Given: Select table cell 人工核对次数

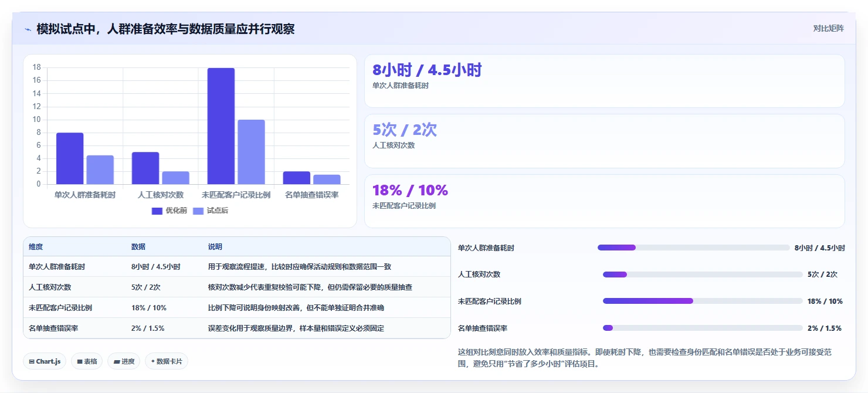Looking at the screenshot, I should (50, 287).
